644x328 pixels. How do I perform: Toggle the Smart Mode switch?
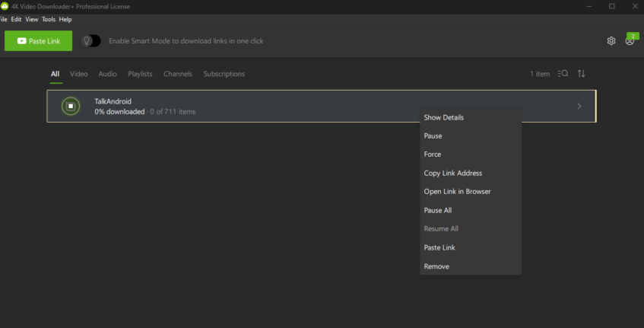click(90, 40)
